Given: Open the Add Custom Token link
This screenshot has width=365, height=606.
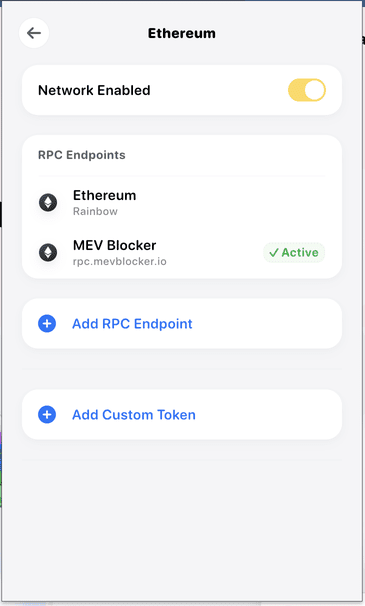Looking at the screenshot, I should click(x=134, y=415).
